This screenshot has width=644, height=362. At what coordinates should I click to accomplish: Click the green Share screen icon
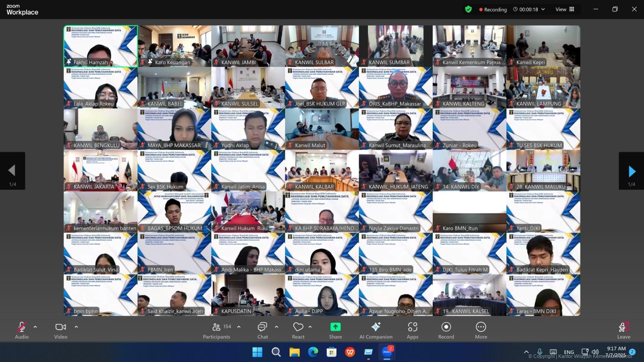click(335, 327)
